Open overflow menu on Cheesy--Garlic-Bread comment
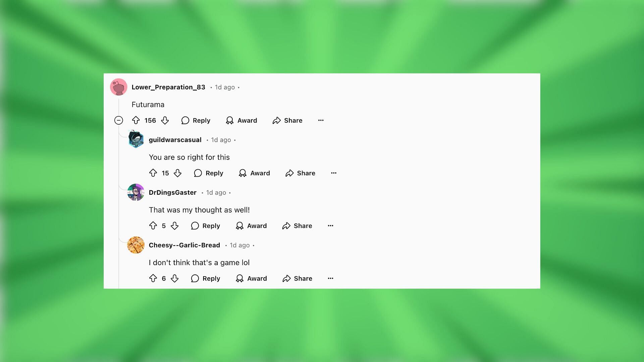This screenshot has width=644, height=362. point(330,279)
